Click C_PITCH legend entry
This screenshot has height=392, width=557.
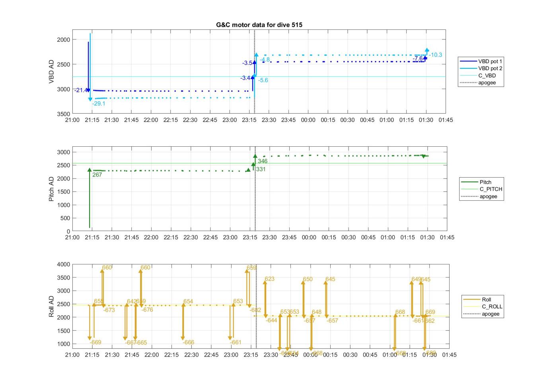coord(482,189)
